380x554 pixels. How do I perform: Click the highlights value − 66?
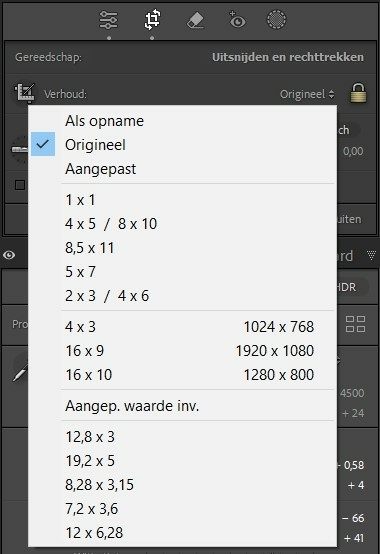(x=353, y=518)
